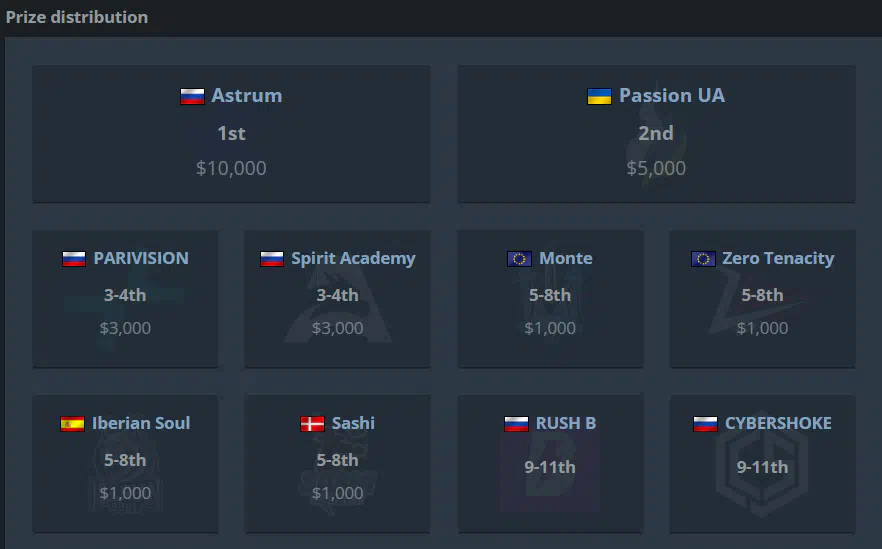This screenshot has height=549, width=882.
Task: Open the Passion UA team page
Action: coord(672,96)
